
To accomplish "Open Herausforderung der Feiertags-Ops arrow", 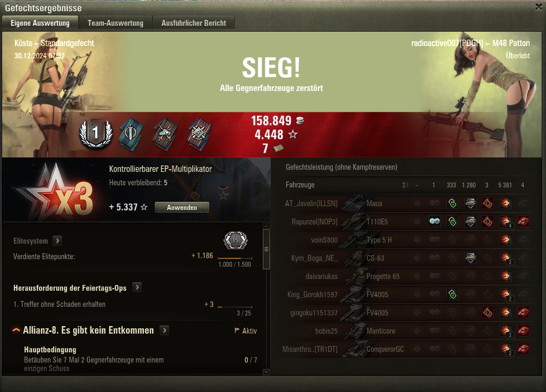I will click(x=137, y=288).
